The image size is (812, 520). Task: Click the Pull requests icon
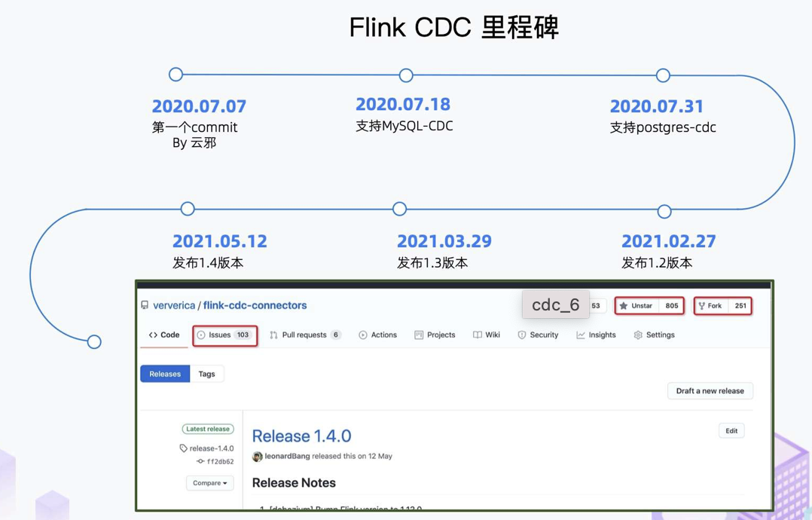[x=274, y=335]
